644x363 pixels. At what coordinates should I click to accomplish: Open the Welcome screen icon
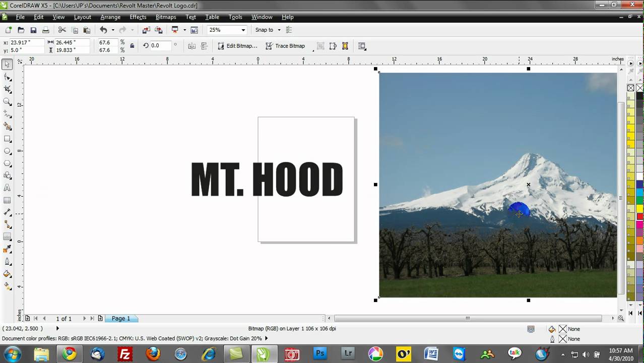coord(194,30)
